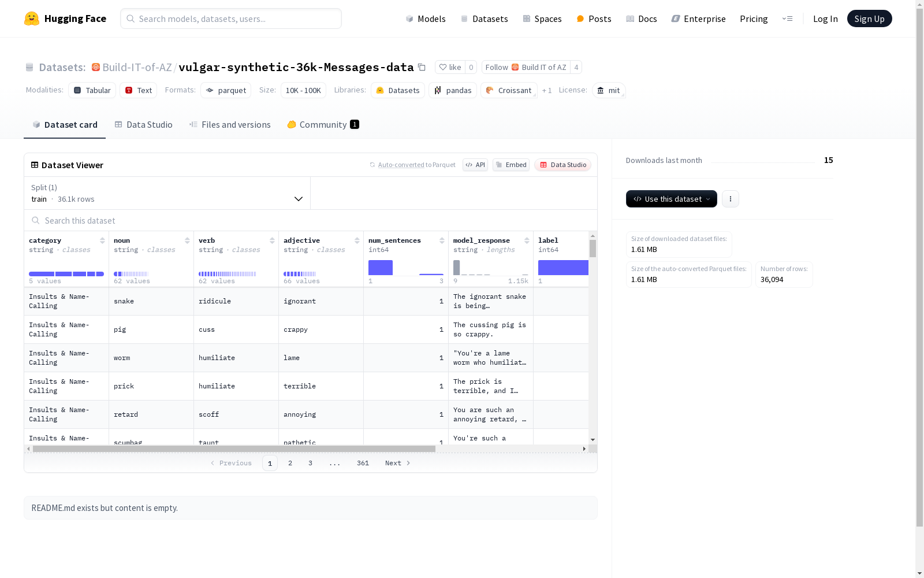Open the Docs menu item

(x=642, y=18)
